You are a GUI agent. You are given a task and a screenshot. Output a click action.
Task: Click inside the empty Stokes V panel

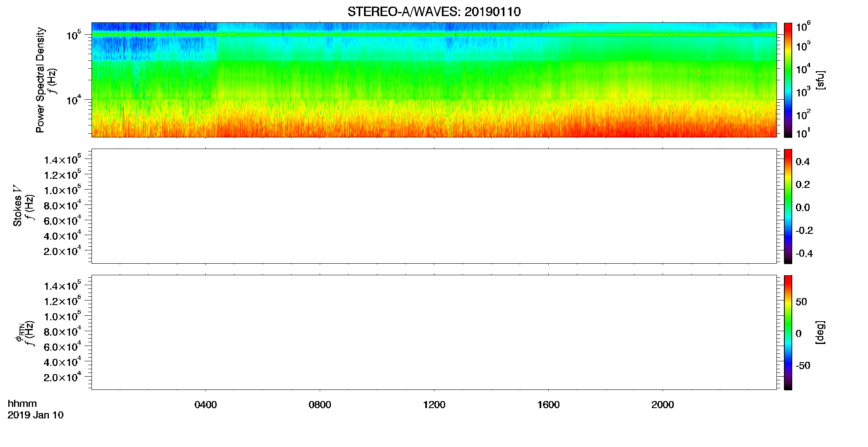point(434,206)
